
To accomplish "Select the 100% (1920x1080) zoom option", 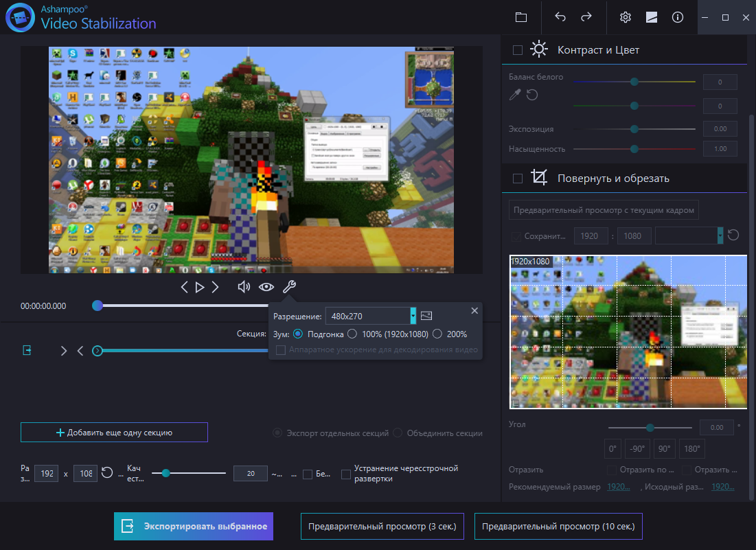I will tap(352, 334).
